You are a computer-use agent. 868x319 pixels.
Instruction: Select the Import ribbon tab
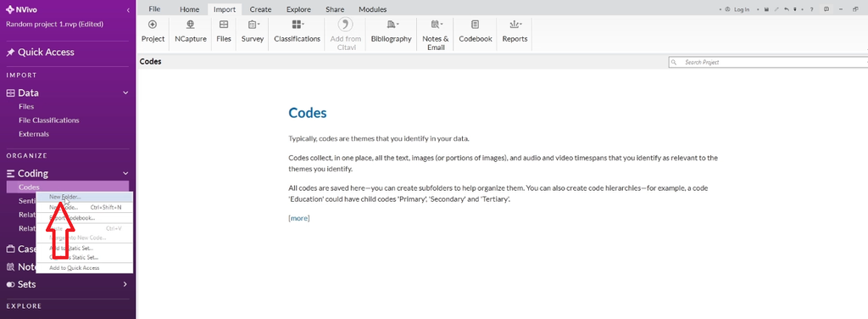[x=224, y=9]
